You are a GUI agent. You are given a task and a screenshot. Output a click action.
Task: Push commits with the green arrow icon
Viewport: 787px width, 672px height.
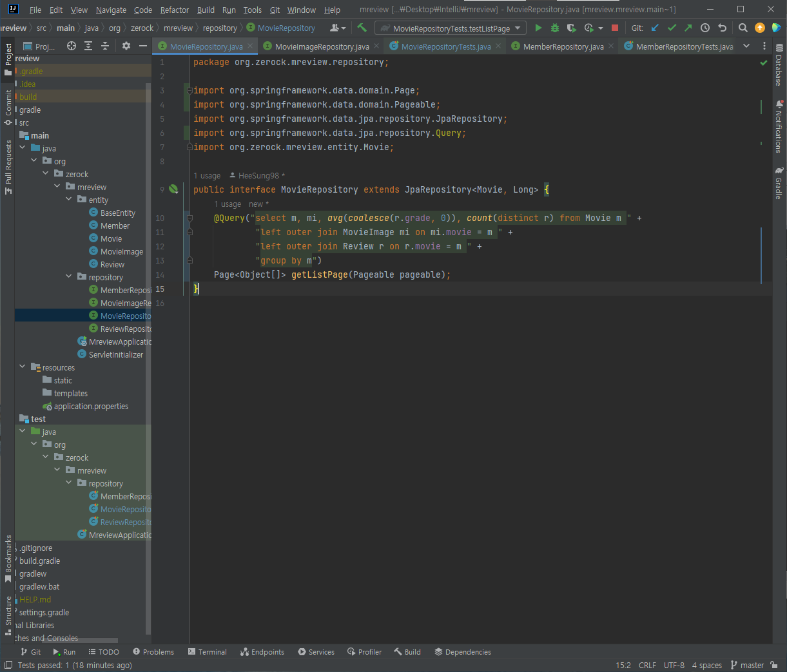(688, 28)
